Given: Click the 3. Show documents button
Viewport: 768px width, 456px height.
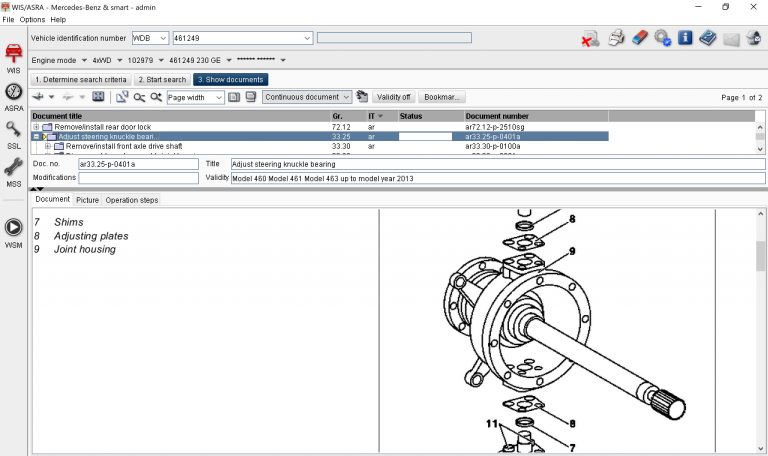Looking at the screenshot, I should point(230,79).
